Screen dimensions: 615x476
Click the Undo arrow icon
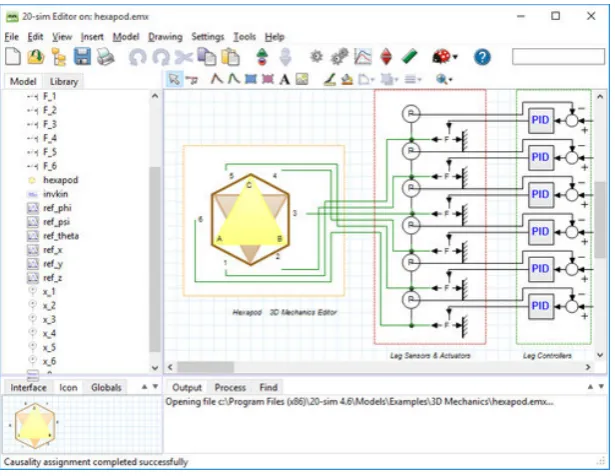137,57
